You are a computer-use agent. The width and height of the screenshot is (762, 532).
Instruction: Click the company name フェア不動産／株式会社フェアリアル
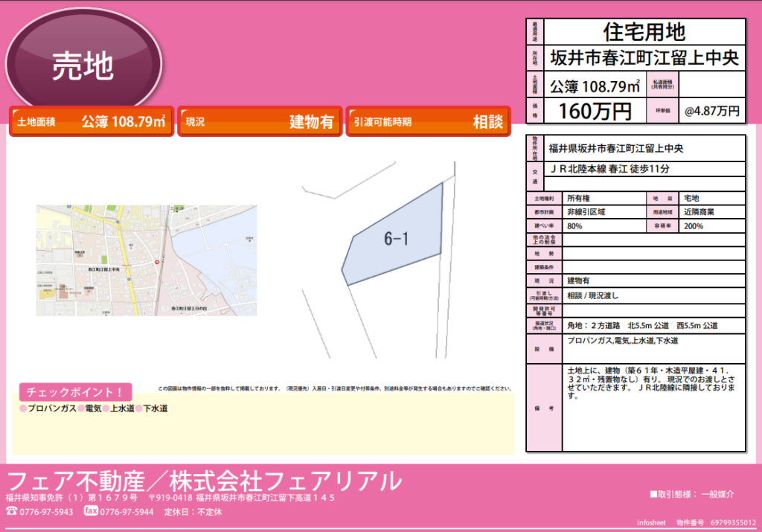(205, 481)
